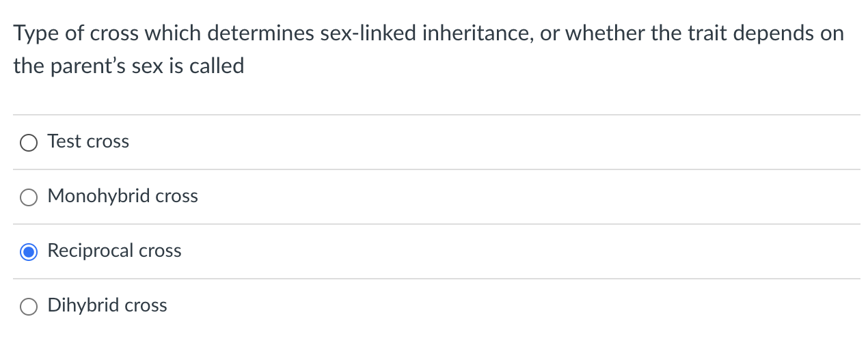Click the 'Reciprocal cross' answer label
The height and width of the screenshot is (360, 868).
point(115,251)
